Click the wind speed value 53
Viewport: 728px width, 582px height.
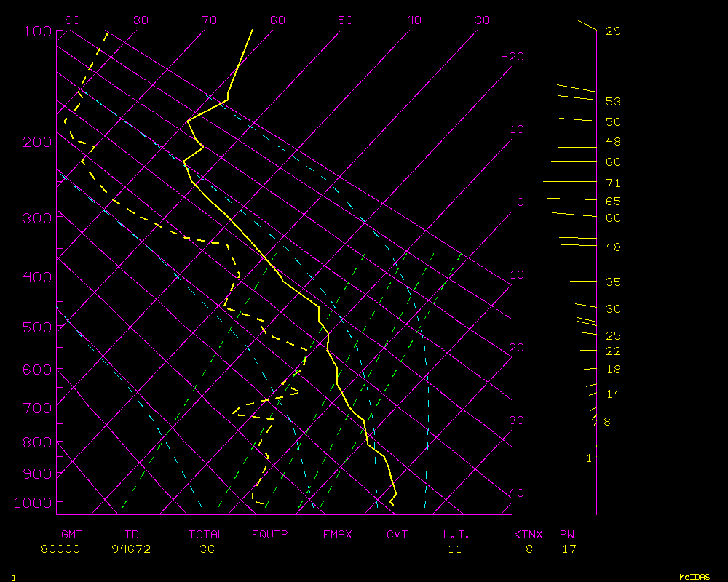(613, 102)
